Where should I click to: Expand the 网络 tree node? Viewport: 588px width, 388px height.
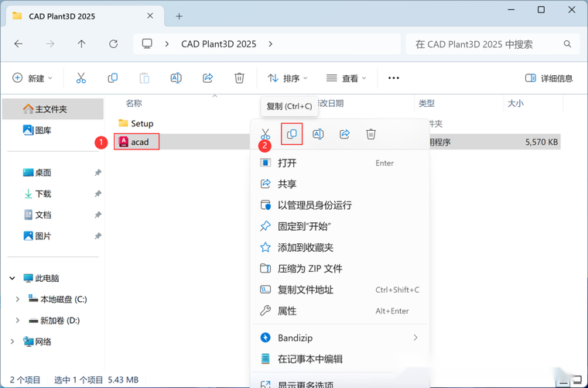(12, 342)
